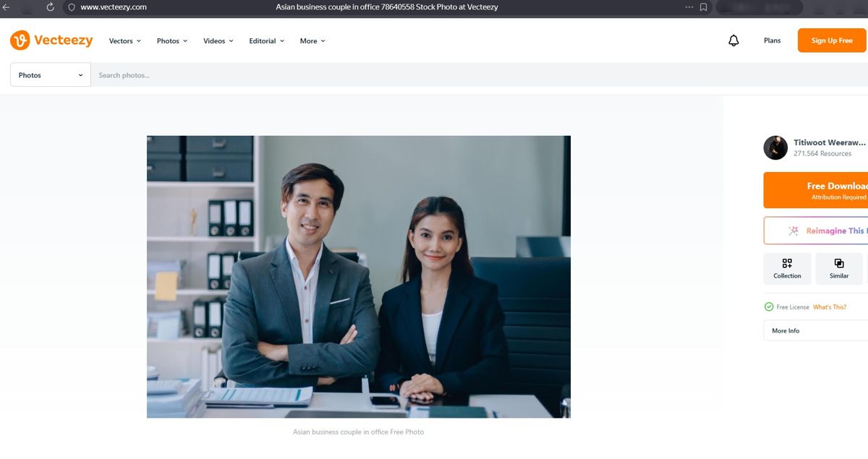This screenshot has width=868, height=459.
Task: Open the What's This? license link
Action: pos(830,307)
